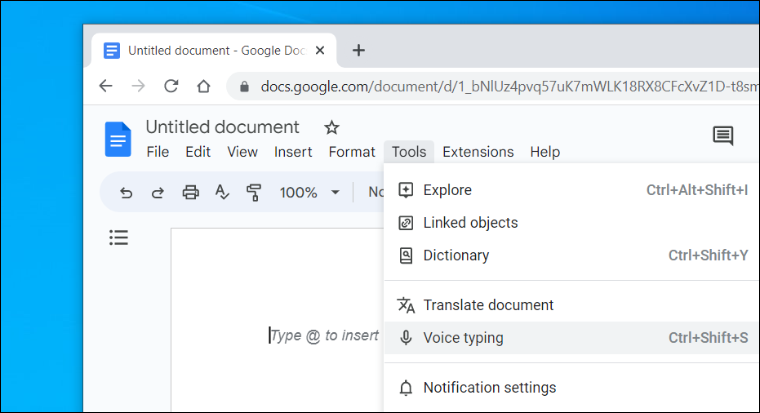Open the File menu
760x413 pixels.
pyautogui.click(x=158, y=152)
